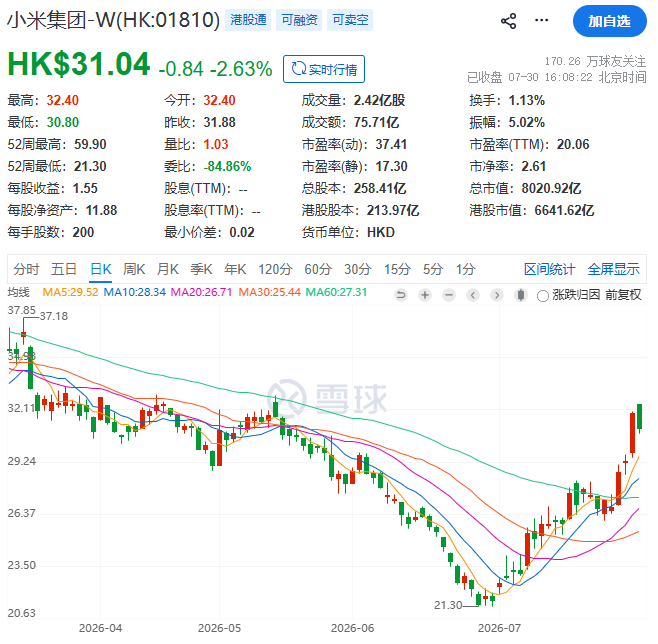Click 总市值 value 8020.92亿

tap(551, 188)
